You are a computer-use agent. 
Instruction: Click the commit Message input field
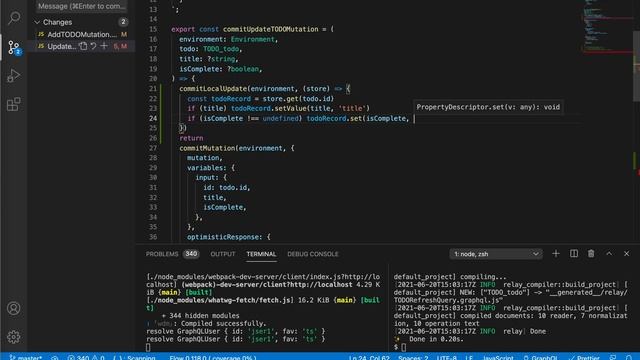pos(82,6)
